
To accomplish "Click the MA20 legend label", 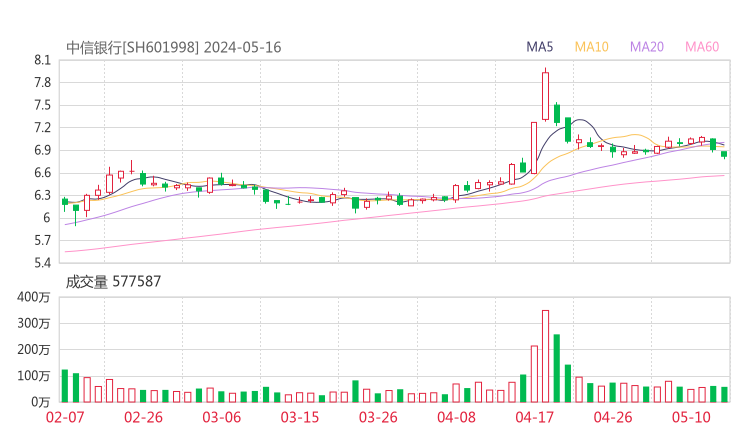I will click(647, 47).
